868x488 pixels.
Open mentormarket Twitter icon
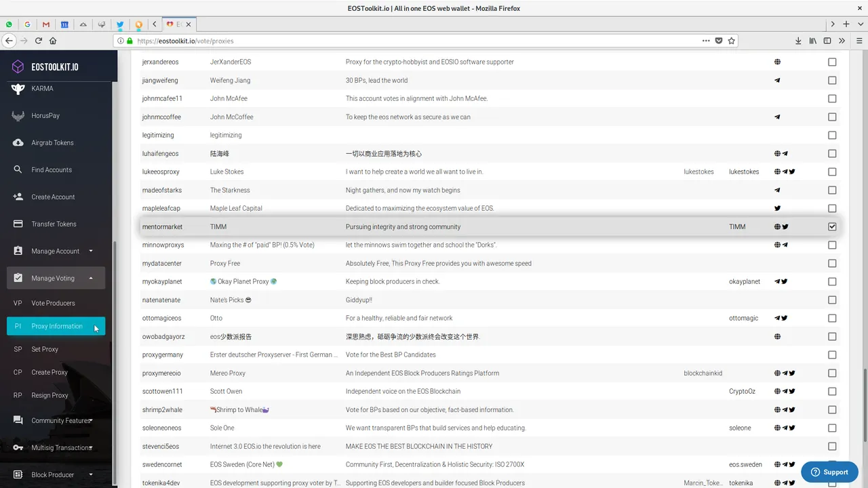coord(785,226)
